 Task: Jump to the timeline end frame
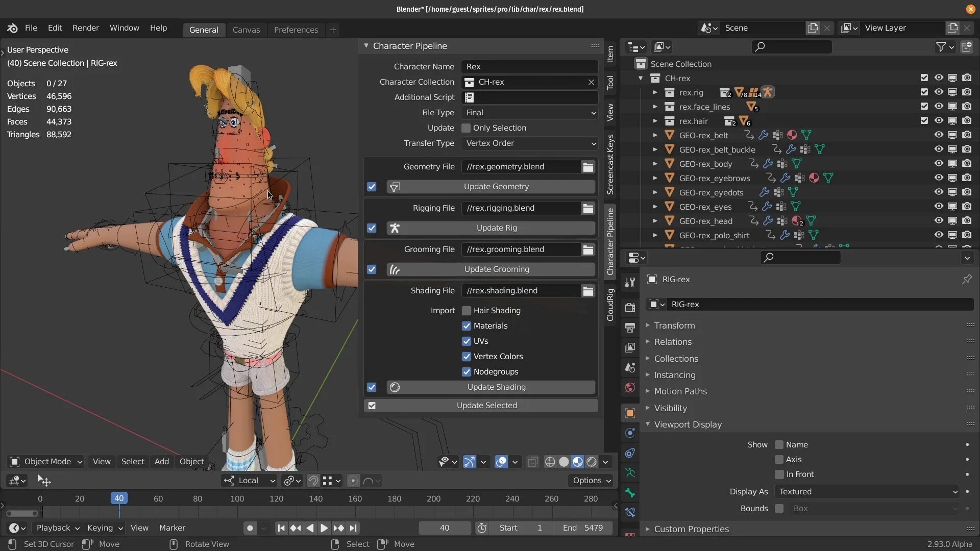click(x=353, y=528)
